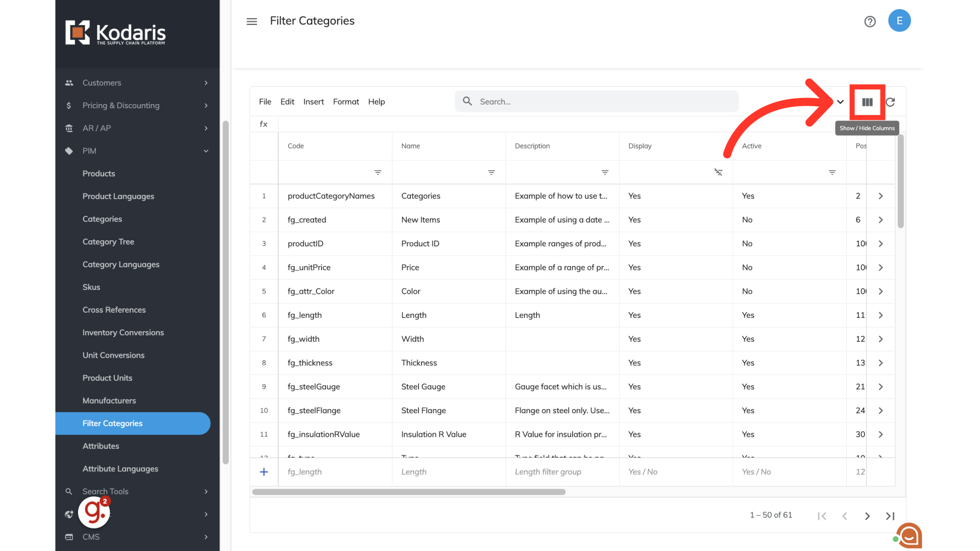Click the blue plus add-row icon
The image size is (980, 551).
tap(264, 472)
